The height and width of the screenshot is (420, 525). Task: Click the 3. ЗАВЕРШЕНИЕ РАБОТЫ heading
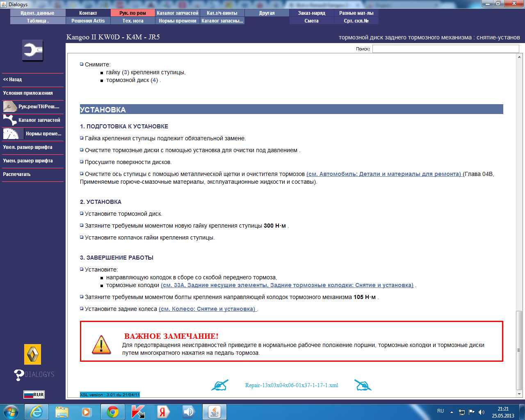point(117,258)
